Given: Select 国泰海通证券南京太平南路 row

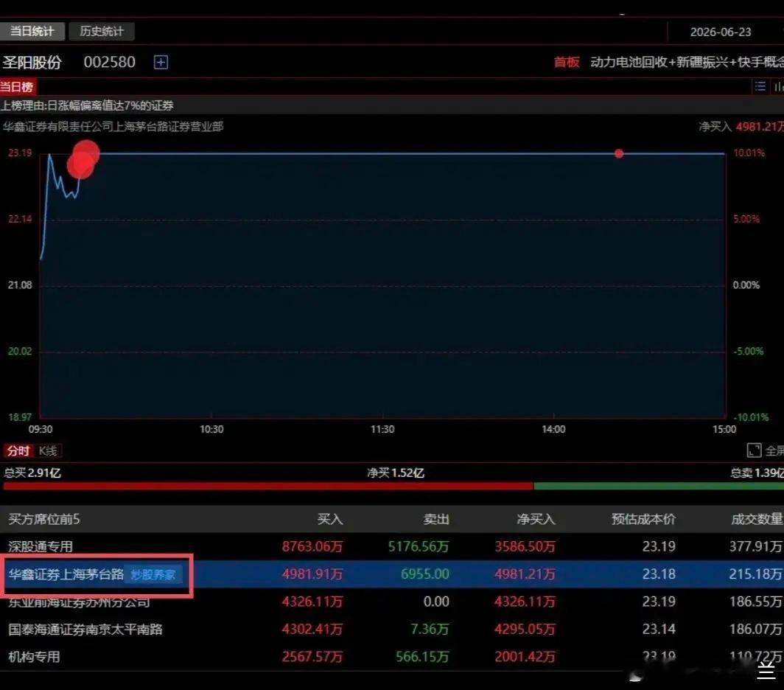Looking at the screenshot, I should point(392,629).
